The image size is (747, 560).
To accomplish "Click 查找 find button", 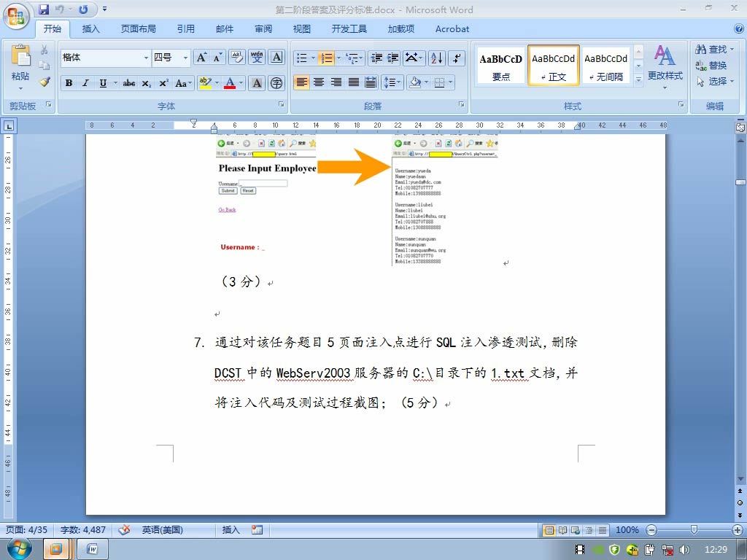I will point(714,50).
